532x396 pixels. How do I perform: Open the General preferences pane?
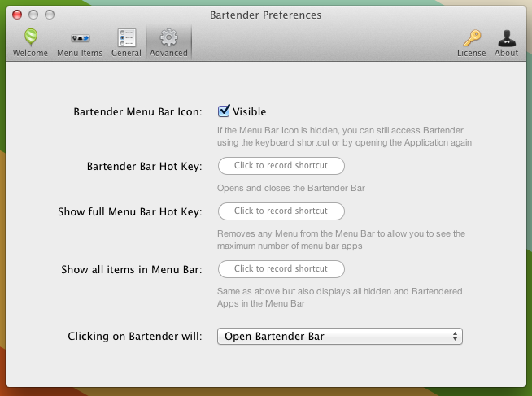click(x=126, y=42)
